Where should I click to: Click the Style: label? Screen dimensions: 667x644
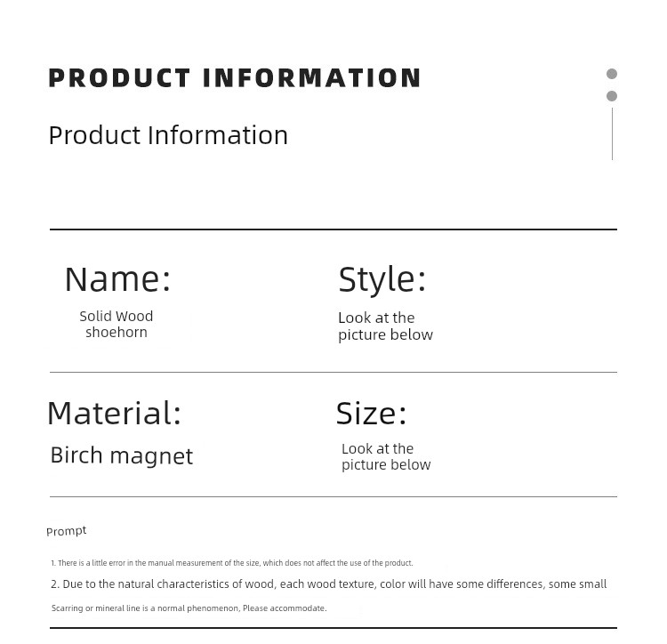coord(382,280)
